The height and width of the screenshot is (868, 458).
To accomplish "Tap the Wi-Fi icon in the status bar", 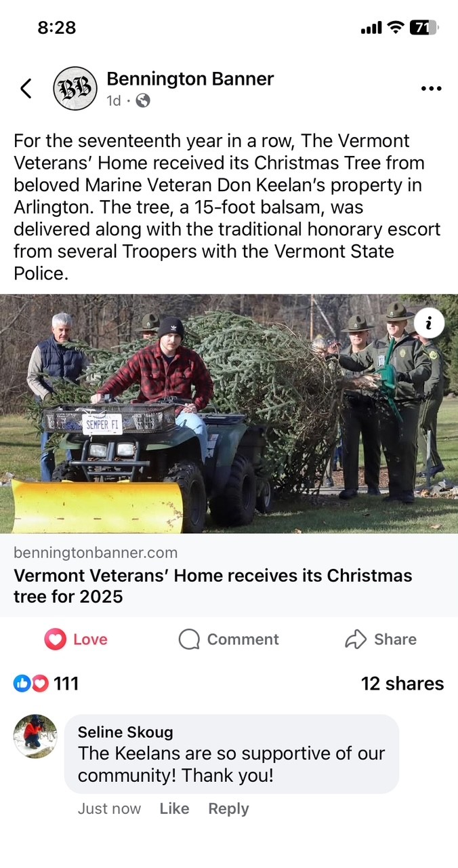I will click(395, 28).
